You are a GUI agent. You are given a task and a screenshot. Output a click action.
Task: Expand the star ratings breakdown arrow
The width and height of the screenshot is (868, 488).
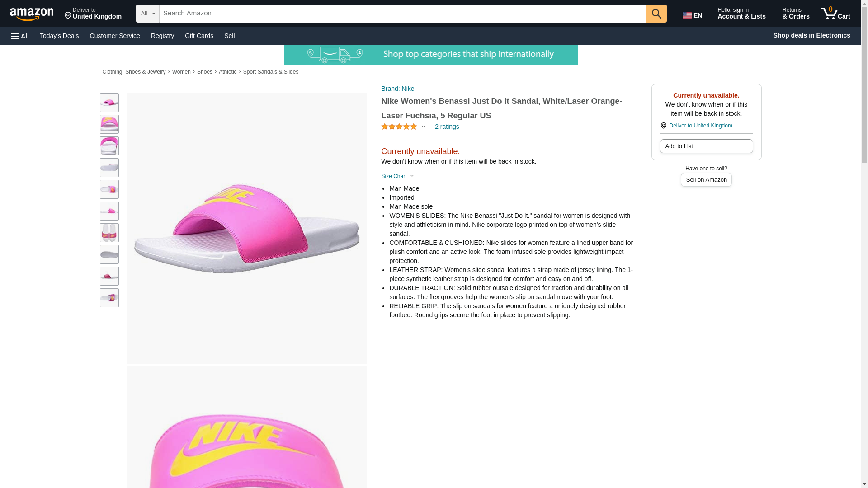423,127
